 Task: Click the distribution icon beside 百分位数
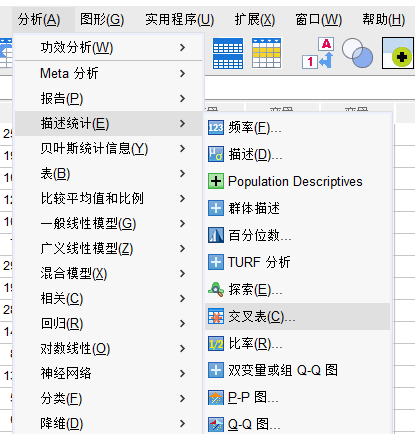pos(216,235)
